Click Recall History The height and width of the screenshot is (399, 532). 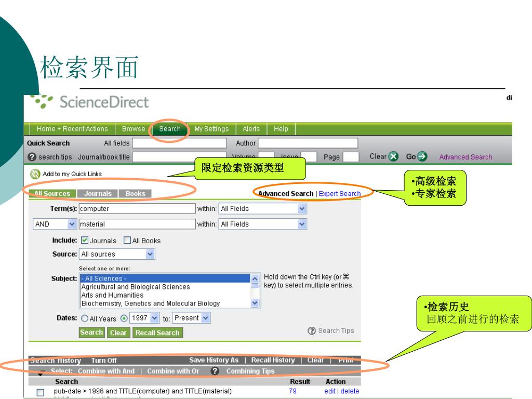(273, 360)
